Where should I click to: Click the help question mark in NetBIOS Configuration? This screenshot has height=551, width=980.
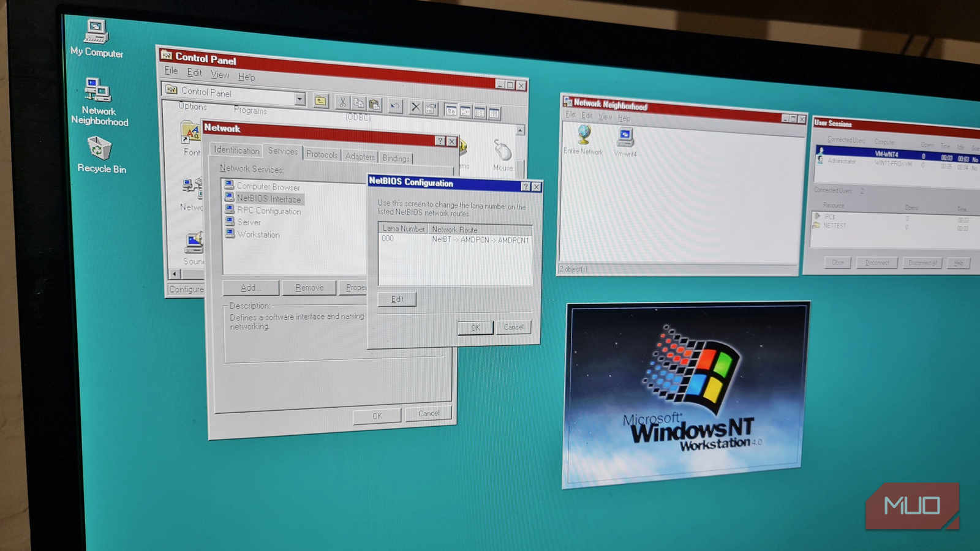point(526,187)
